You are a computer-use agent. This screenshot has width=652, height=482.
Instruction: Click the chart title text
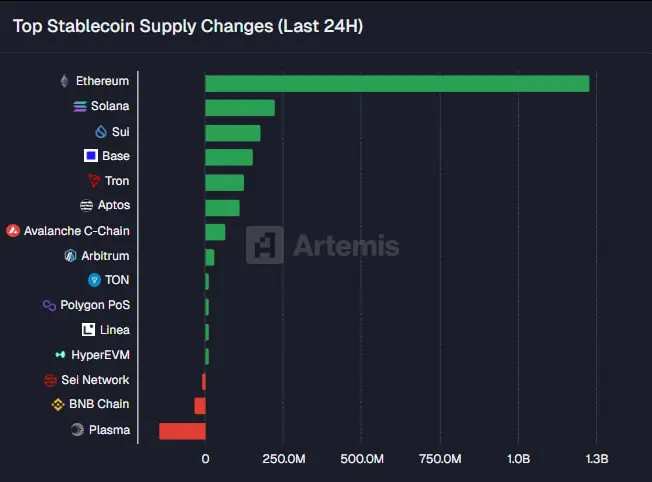click(x=187, y=26)
